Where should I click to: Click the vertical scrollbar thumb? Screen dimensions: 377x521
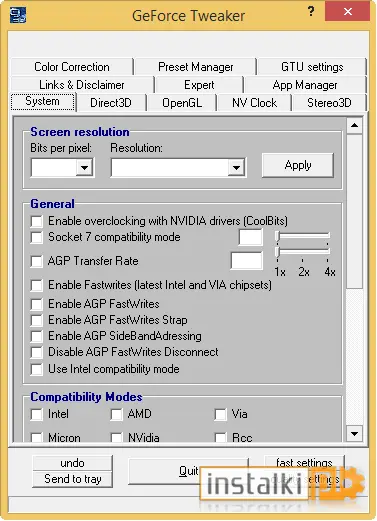(354, 211)
